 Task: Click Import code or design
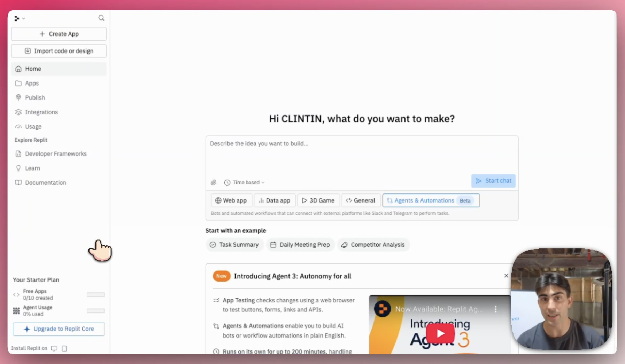[59, 51]
